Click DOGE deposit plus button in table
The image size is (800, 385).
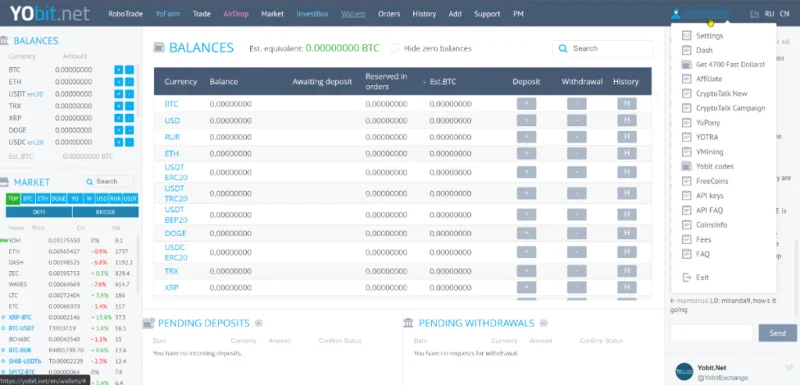tap(526, 233)
